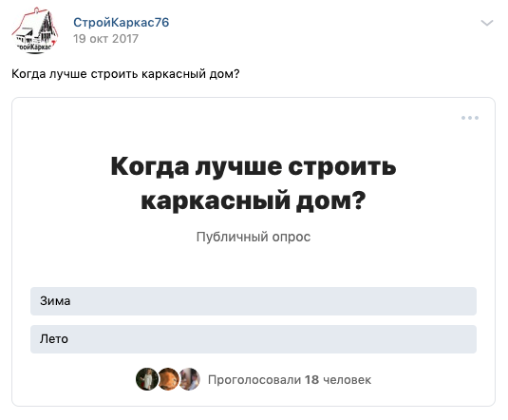Open post via 19 окт 2017 date
The width and height of the screenshot is (508, 420).
tap(106, 39)
